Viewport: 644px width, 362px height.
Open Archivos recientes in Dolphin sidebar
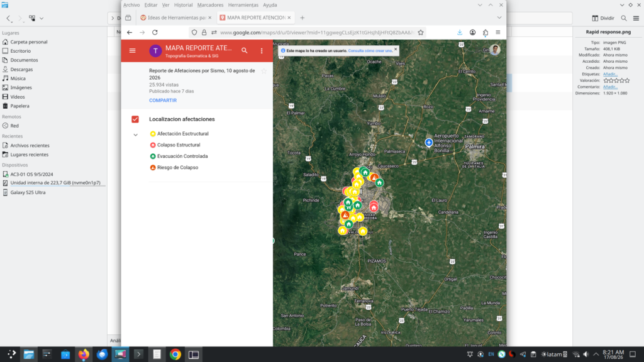30,145
